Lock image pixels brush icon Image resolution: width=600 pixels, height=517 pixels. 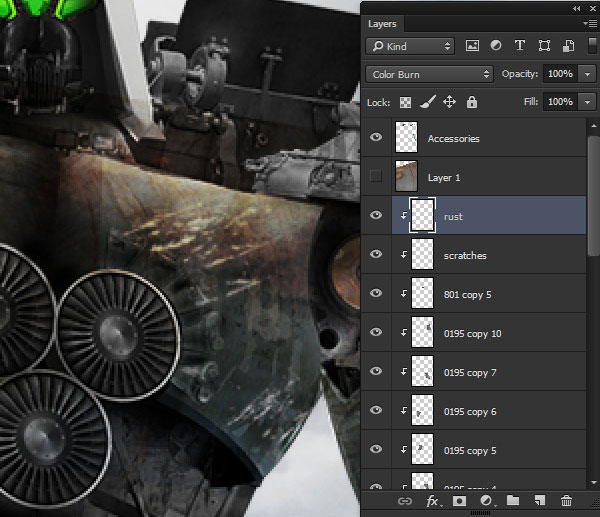coord(428,102)
